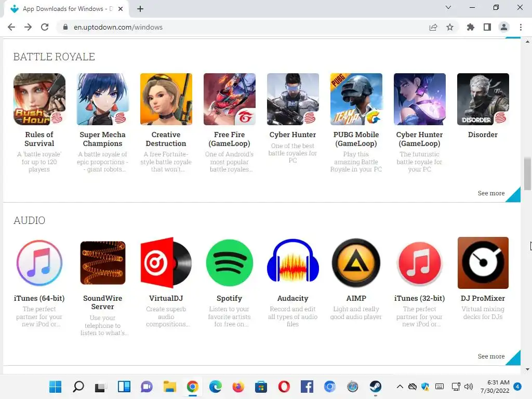Viewport: 532px width, 399px height.
Task: Click See more under Battle Royale
Action: click(491, 193)
